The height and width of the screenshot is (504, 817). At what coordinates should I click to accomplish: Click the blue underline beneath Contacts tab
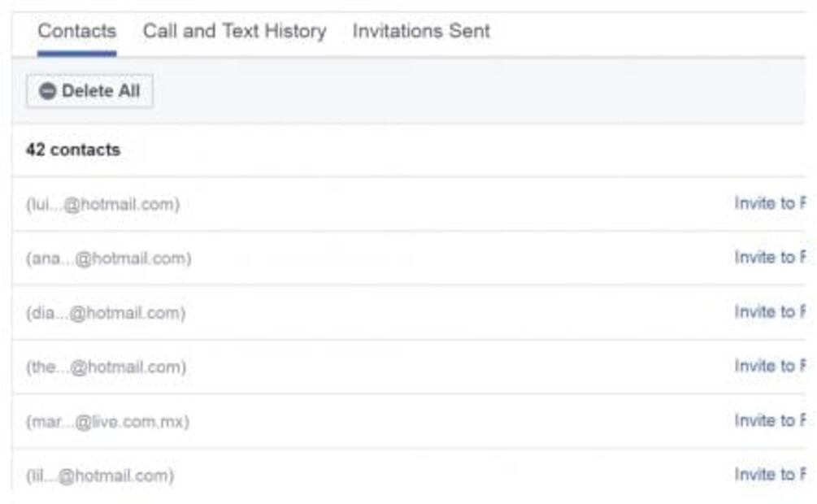point(77,54)
